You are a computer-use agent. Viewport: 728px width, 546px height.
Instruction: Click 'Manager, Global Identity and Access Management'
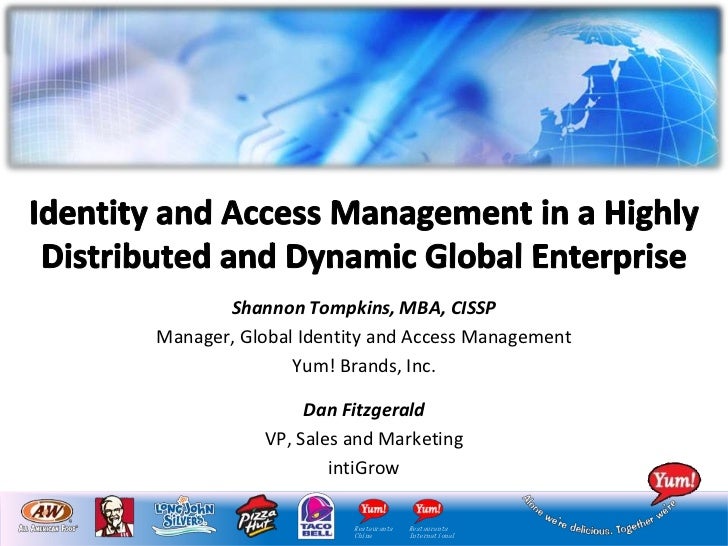pos(364,337)
